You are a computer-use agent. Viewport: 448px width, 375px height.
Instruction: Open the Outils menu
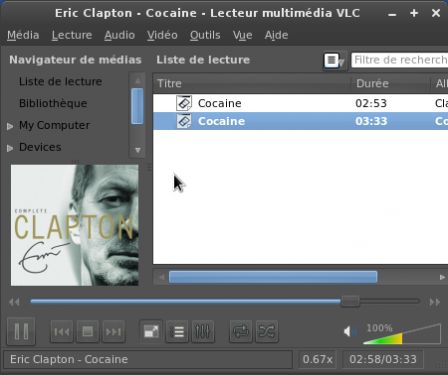[x=205, y=35]
